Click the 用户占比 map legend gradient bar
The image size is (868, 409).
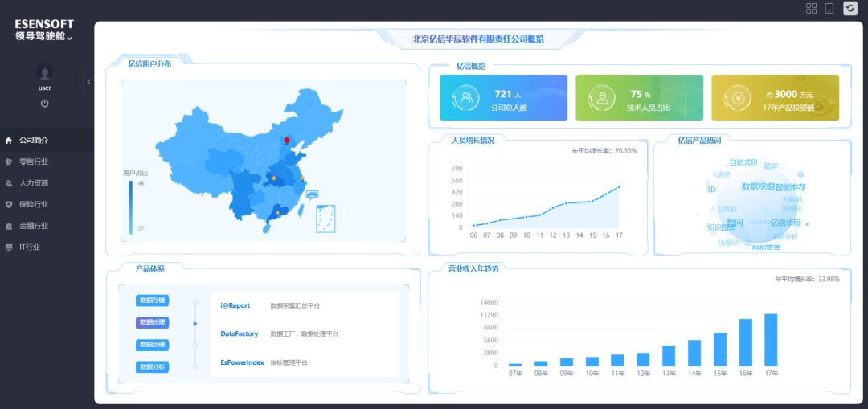point(131,207)
